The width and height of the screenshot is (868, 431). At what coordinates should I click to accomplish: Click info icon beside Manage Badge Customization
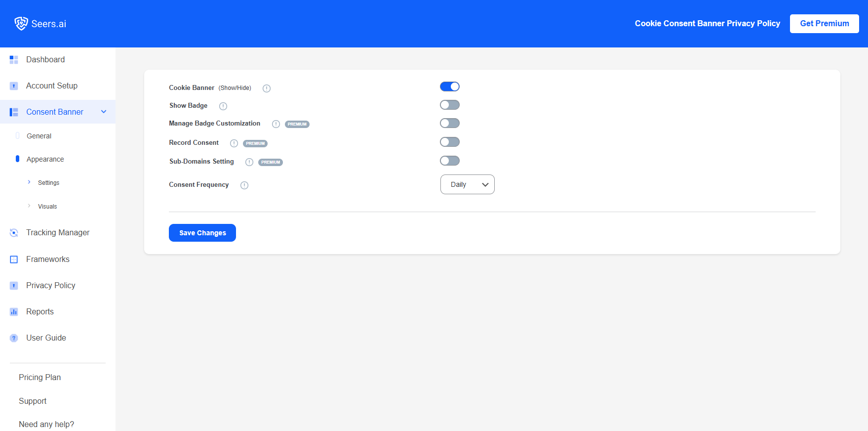tap(276, 124)
